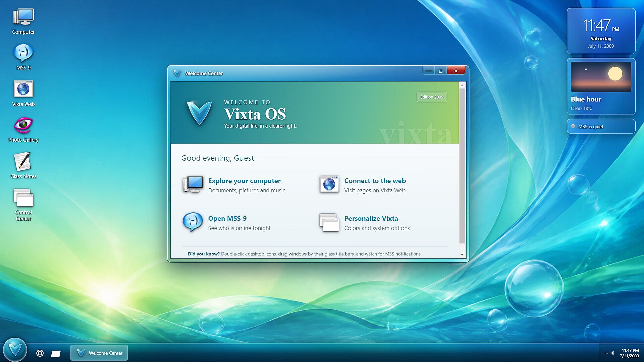The image size is (644, 362).
Task: Click the white window icon in taskbar
Action: coord(56,353)
